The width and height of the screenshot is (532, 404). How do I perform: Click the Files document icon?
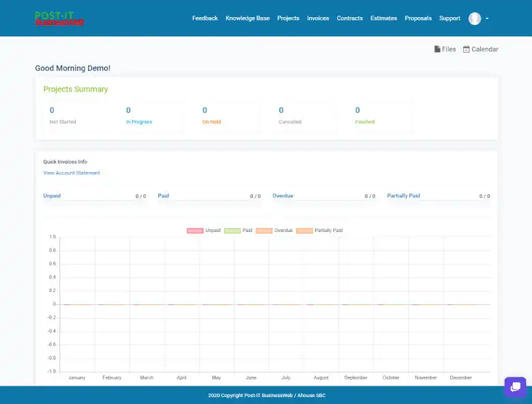(437, 49)
